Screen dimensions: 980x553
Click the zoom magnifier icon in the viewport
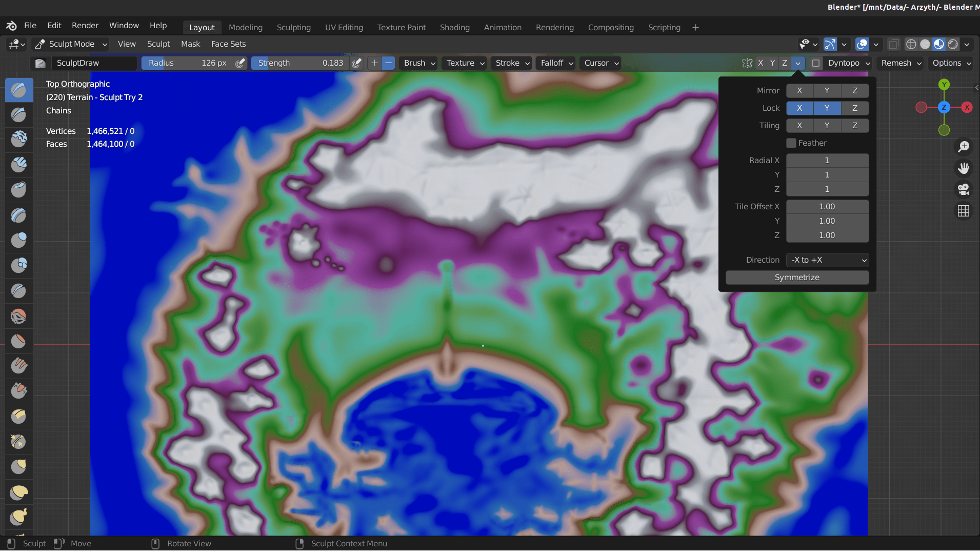click(x=964, y=147)
